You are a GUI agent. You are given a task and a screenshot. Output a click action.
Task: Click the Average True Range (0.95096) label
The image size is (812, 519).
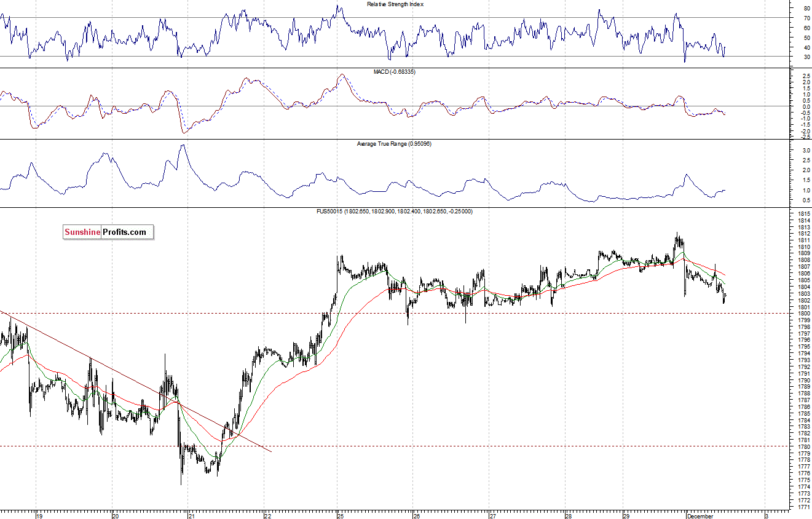(394, 144)
